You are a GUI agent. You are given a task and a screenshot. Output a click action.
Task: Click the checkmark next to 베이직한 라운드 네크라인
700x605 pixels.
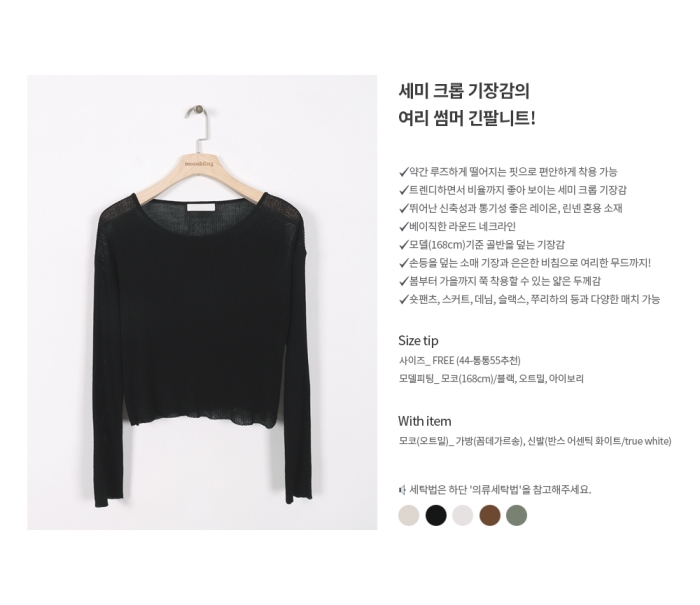click(x=404, y=227)
